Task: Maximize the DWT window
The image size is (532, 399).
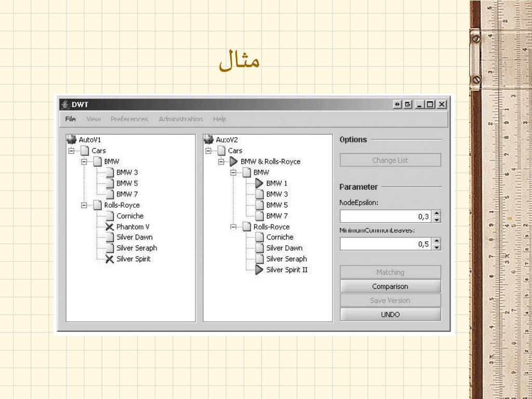Action: tap(430, 104)
